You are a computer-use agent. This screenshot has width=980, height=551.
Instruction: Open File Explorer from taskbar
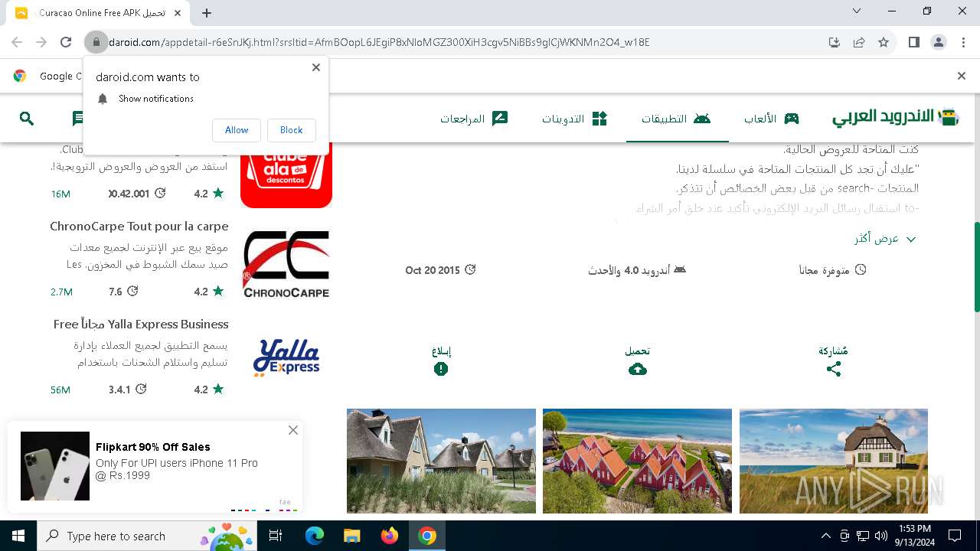pyautogui.click(x=352, y=536)
